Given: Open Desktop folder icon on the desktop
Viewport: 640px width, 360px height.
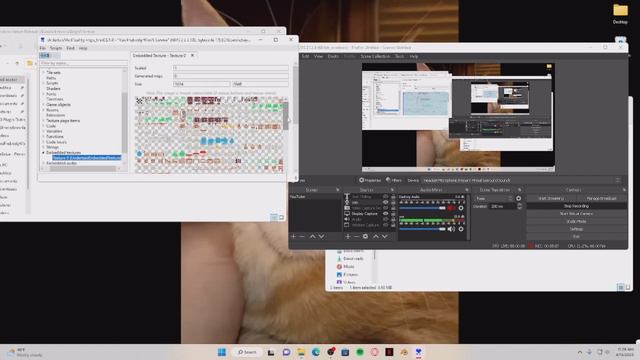Looking at the screenshot, I should pyautogui.click(x=620, y=13).
